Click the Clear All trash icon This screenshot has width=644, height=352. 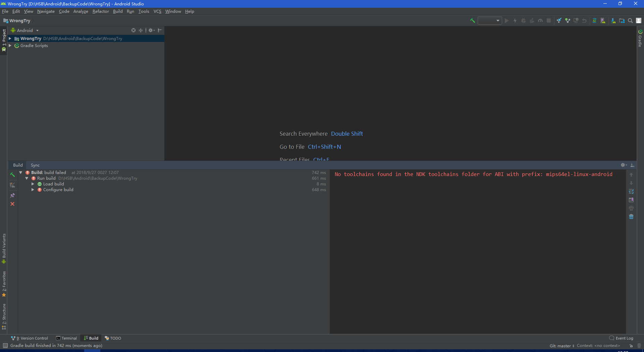[631, 217]
